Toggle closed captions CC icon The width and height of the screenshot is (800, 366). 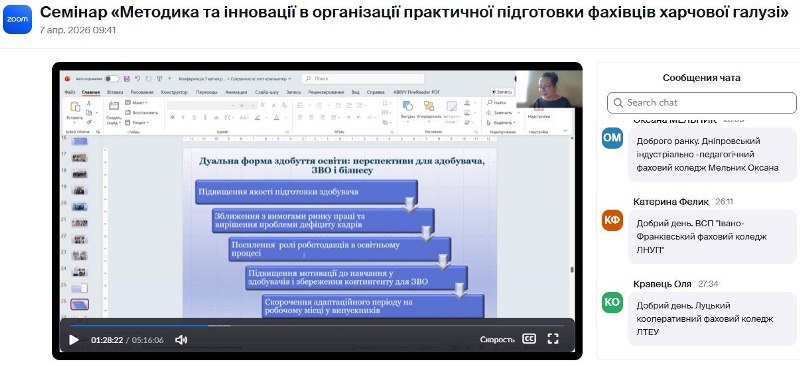529,339
